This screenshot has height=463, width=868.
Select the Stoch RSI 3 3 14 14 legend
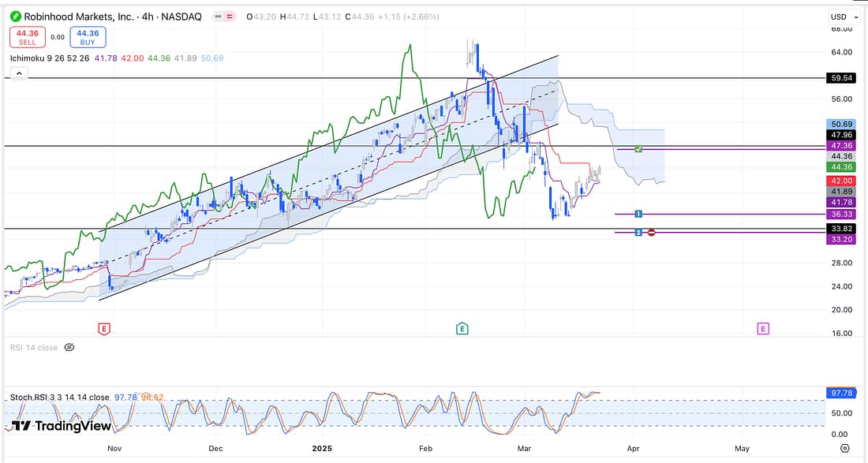tap(59, 397)
